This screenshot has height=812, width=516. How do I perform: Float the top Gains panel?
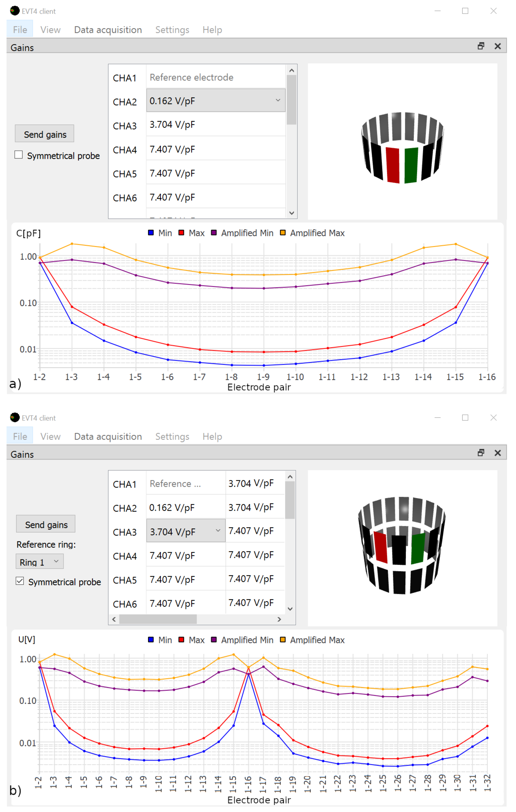point(481,46)
